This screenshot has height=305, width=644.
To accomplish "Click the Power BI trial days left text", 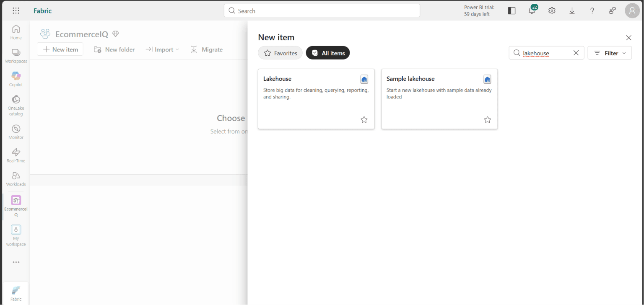I will (479, 11).
